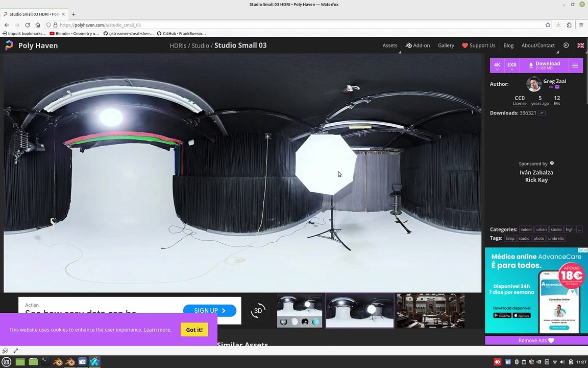
Task: Click the Remove Ads button
Action: 536,340
